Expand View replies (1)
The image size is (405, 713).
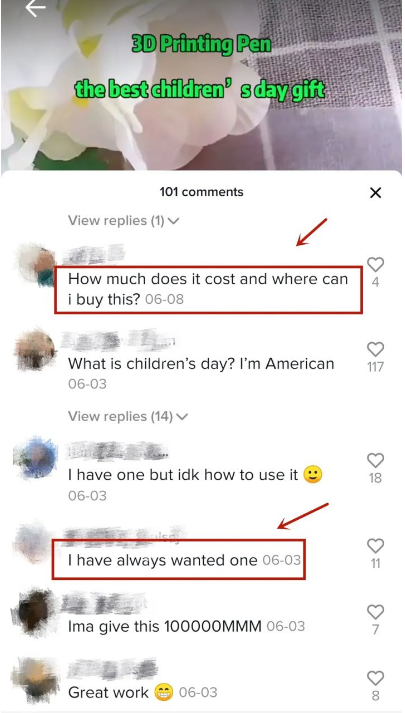[124, 221]
